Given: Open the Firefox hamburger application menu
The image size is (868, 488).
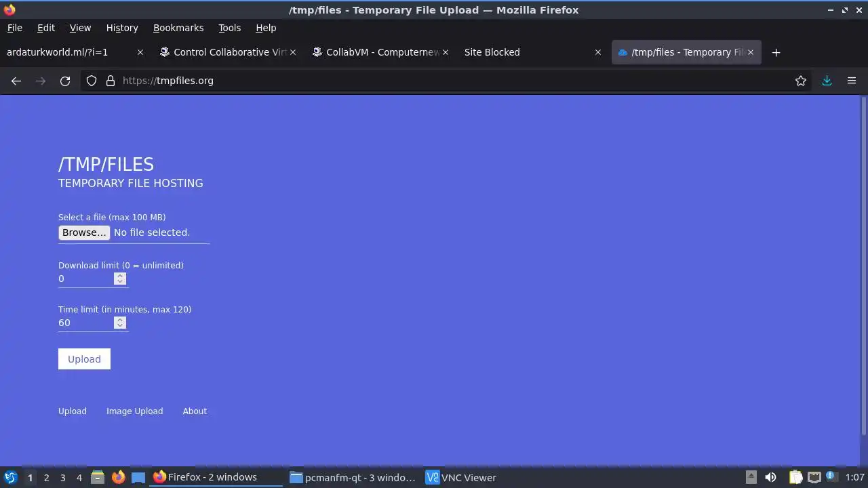Looking at the screenshot, I should tap(852, 81).
